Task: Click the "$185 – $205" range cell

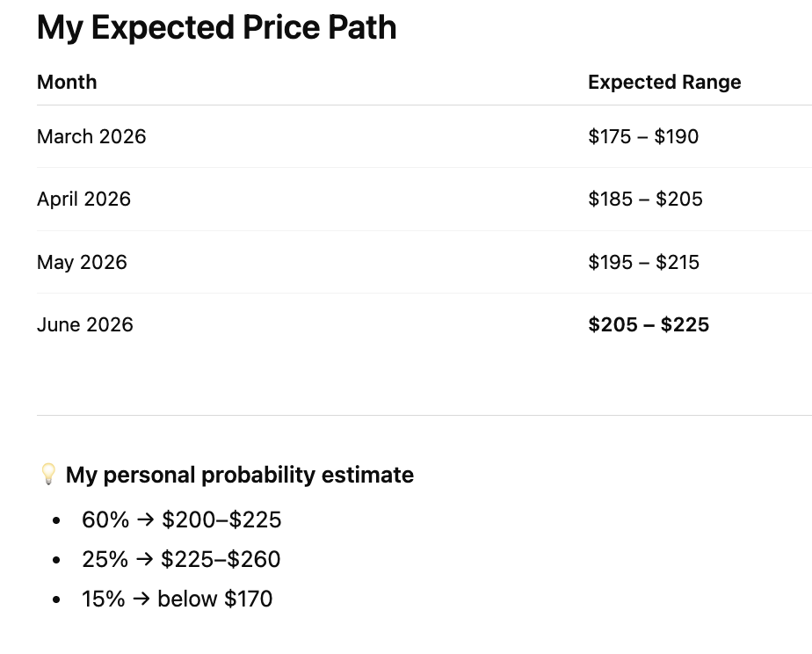Action: point(645,200)
